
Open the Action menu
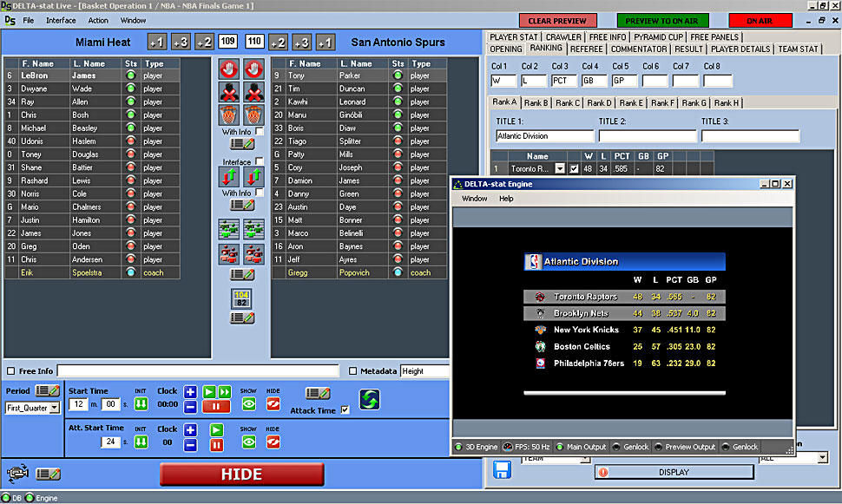[x=98, y=20]
